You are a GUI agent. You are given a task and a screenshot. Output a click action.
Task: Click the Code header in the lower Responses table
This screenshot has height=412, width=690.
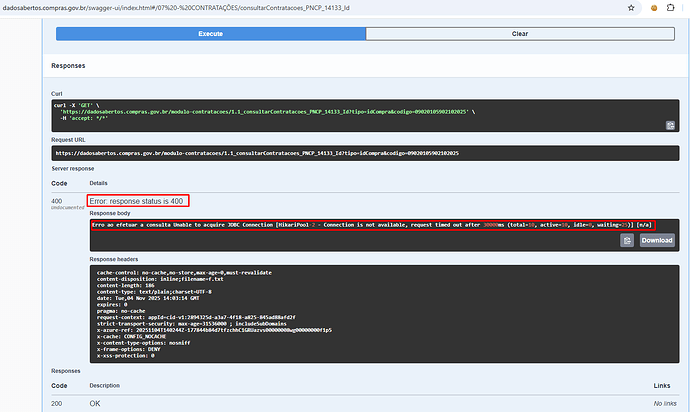pyautogui.click(x=59, y=386)
